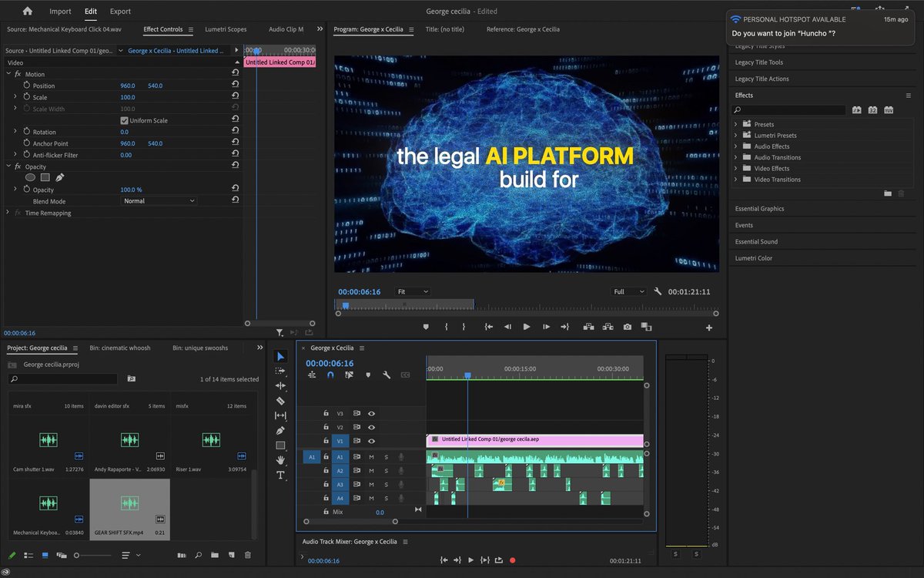924x578 pixels.
Task: Select the Pen tool in the timeline toolbar
Action: click(281, 431)
